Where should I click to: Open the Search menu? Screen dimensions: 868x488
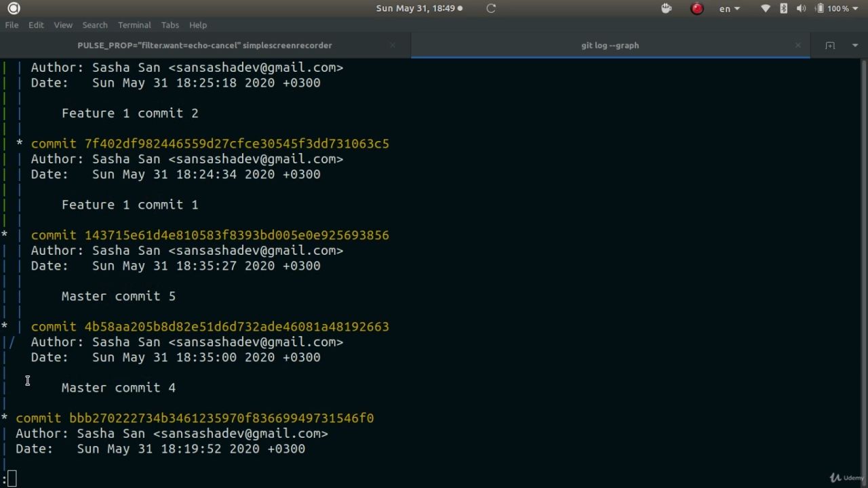pyautogui.click(x=95, y=25)
